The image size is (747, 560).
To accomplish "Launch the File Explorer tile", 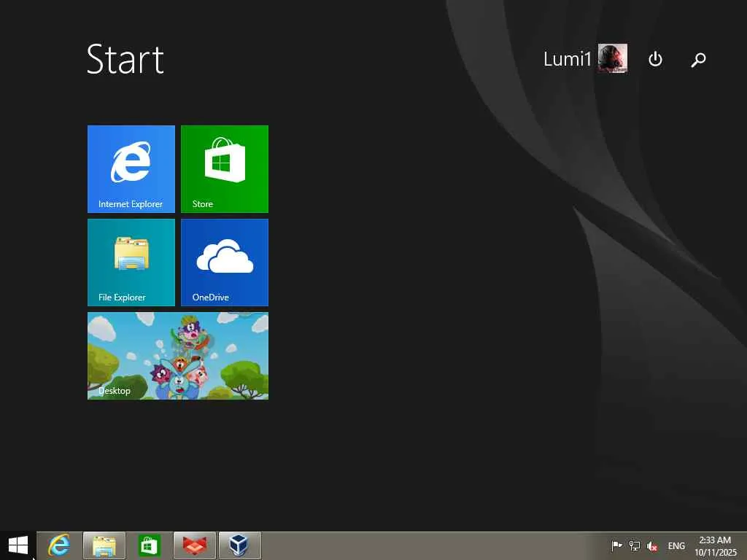I will (131, 262).
